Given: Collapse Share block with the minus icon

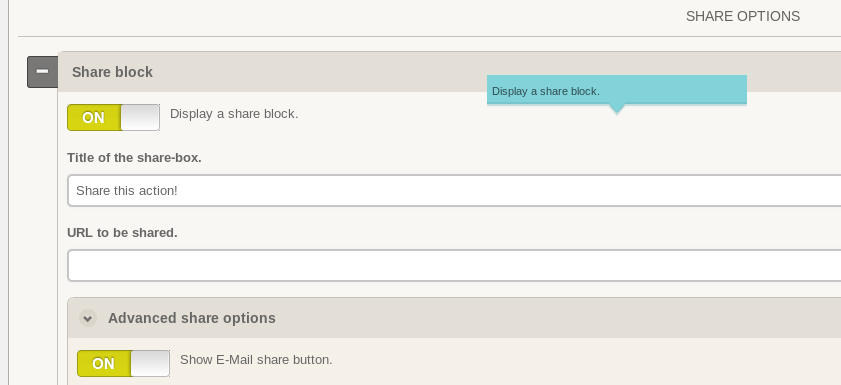Looking at the screenshot, I should click(43, 72).
